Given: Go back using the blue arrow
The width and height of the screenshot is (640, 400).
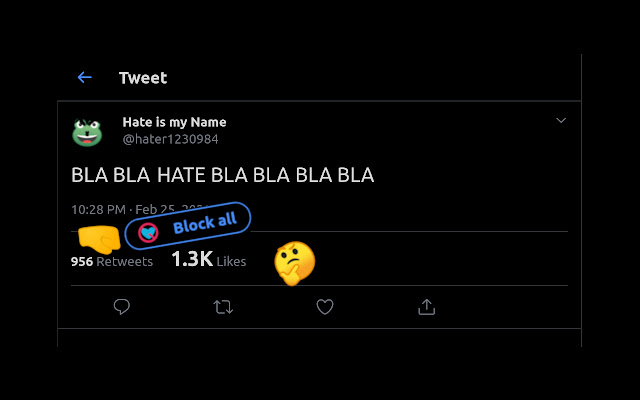Looking at the screenshot, I should (x=84, y=77).
